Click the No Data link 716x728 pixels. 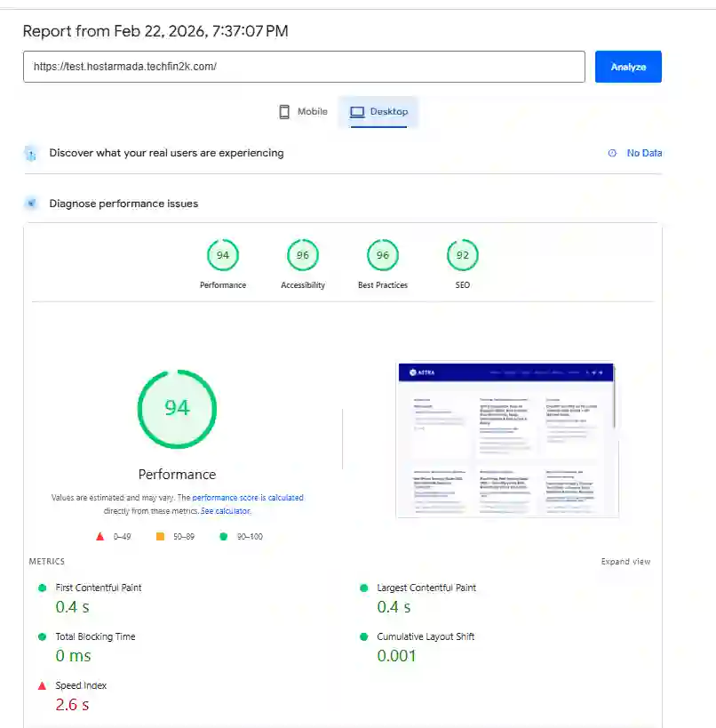[644, 153]
